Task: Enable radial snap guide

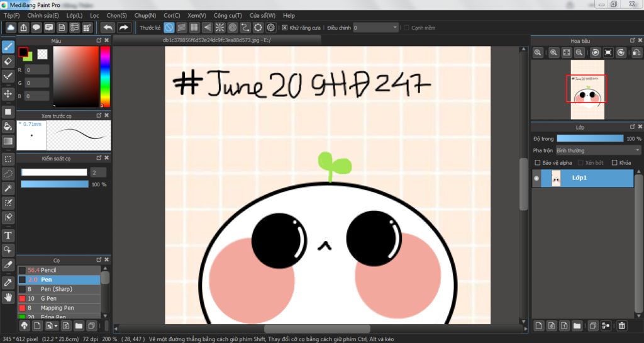Action: point(219,28)
